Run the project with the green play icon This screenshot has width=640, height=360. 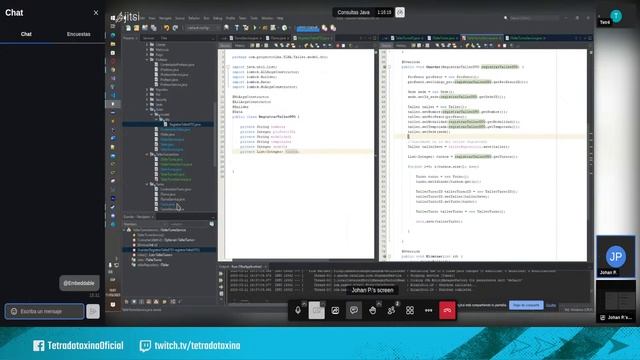tap(255, 28)
